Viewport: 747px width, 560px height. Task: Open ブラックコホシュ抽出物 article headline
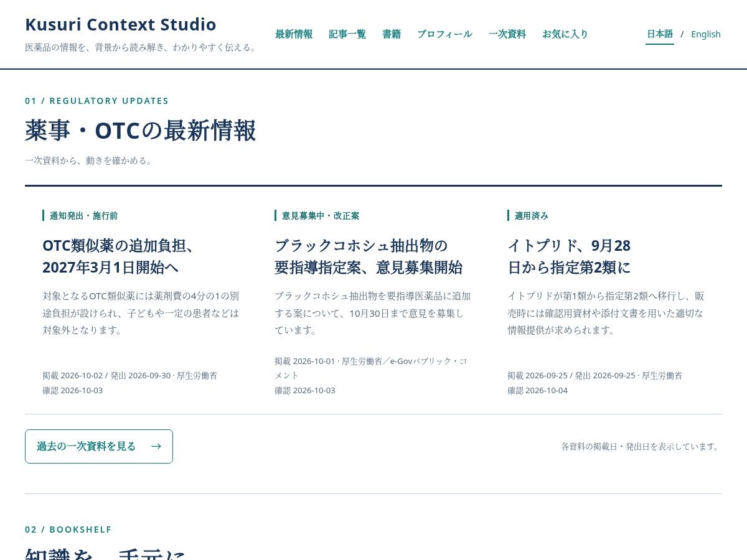369,256
